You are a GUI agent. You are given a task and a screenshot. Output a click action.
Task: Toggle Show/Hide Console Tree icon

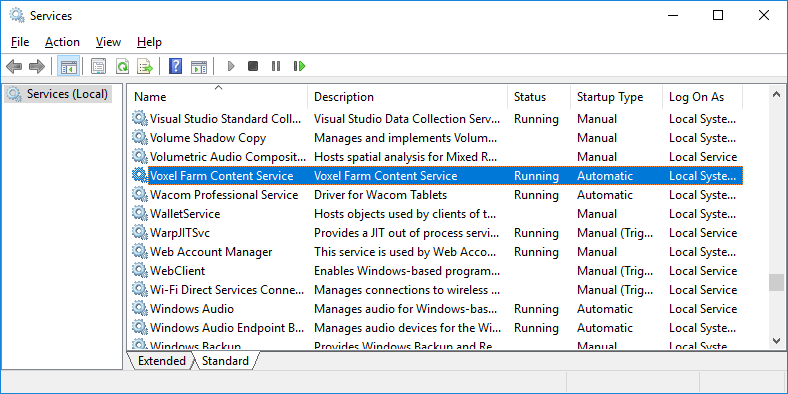[68, 66]
